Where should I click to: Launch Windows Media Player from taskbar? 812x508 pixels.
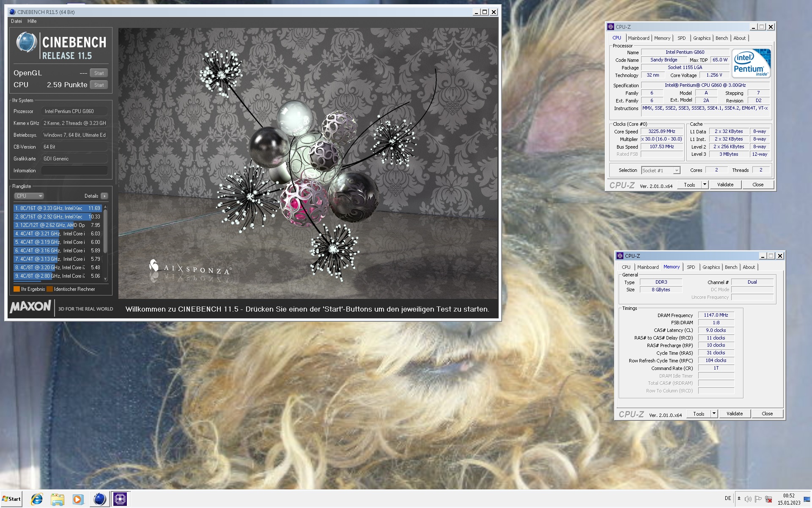tap(78, 499)
